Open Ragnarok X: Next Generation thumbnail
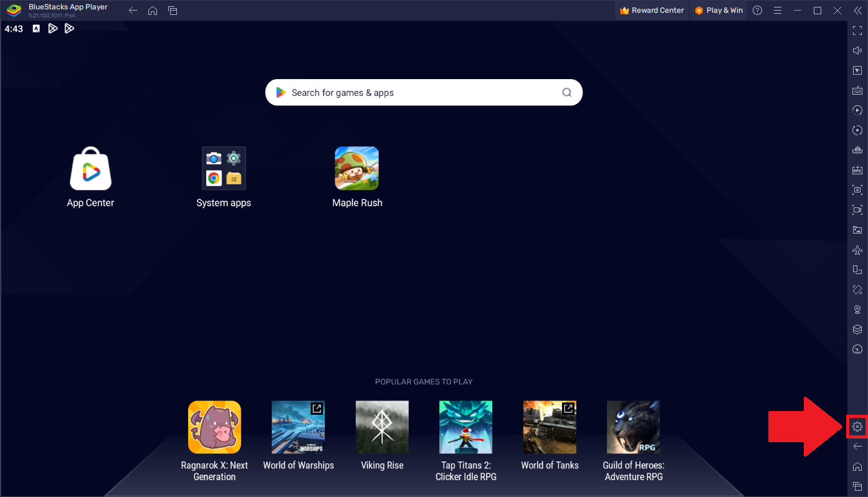 coord(214,427)
